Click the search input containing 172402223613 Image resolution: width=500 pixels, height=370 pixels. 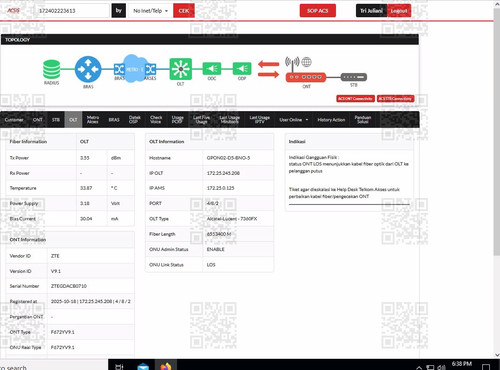[x=72, y=11]
